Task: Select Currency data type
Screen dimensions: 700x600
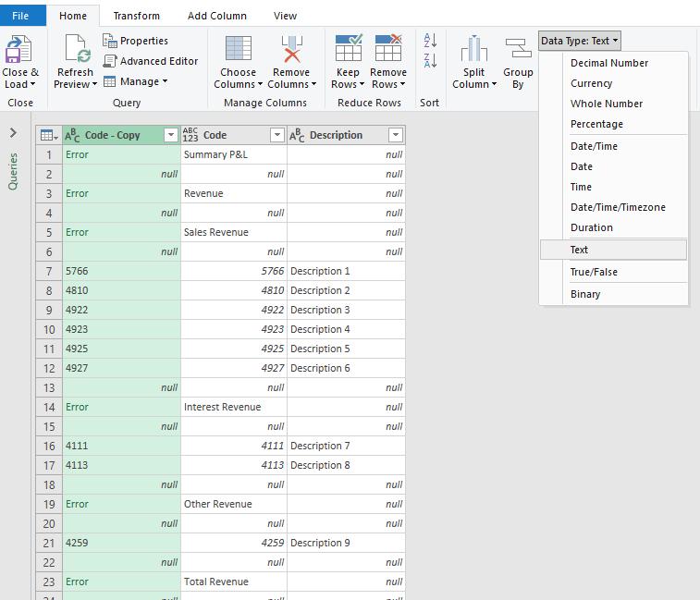Action: [613, 83]
